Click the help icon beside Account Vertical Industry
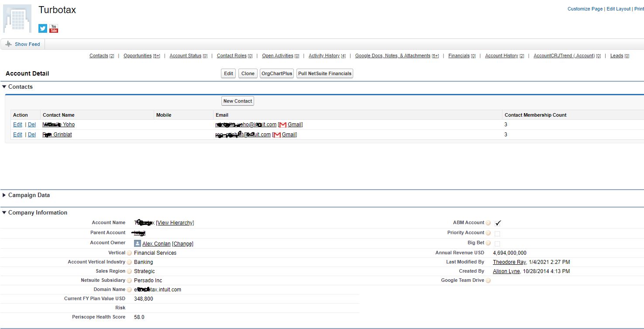Viewport: 644px width, 329px height. (129, 262)
